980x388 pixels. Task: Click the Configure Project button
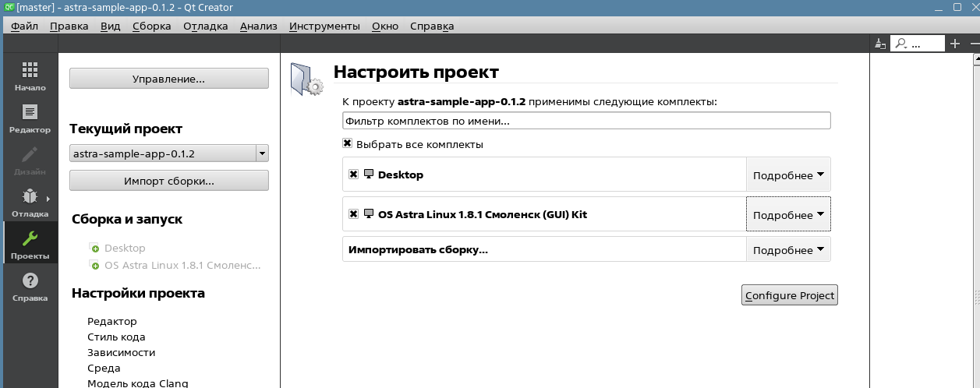789,295
